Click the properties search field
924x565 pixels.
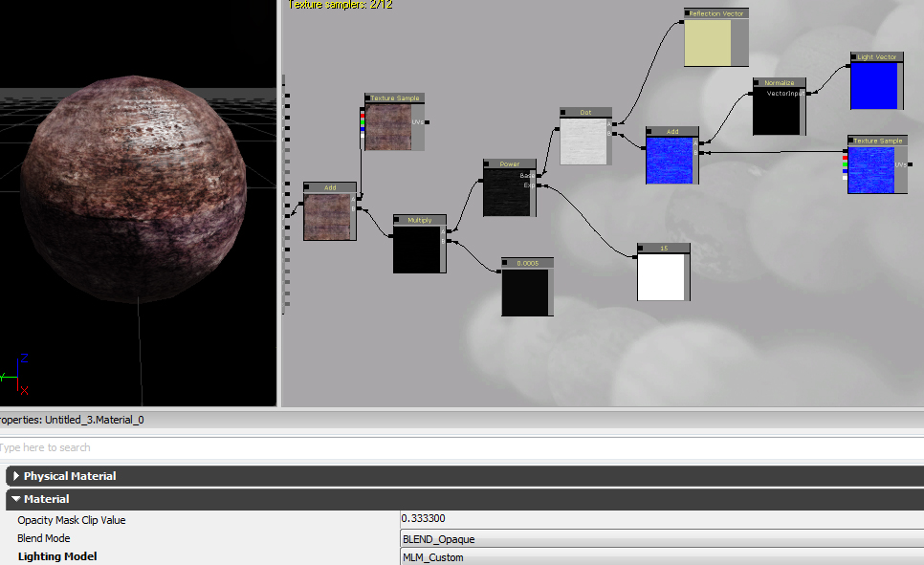coord(462,447)
